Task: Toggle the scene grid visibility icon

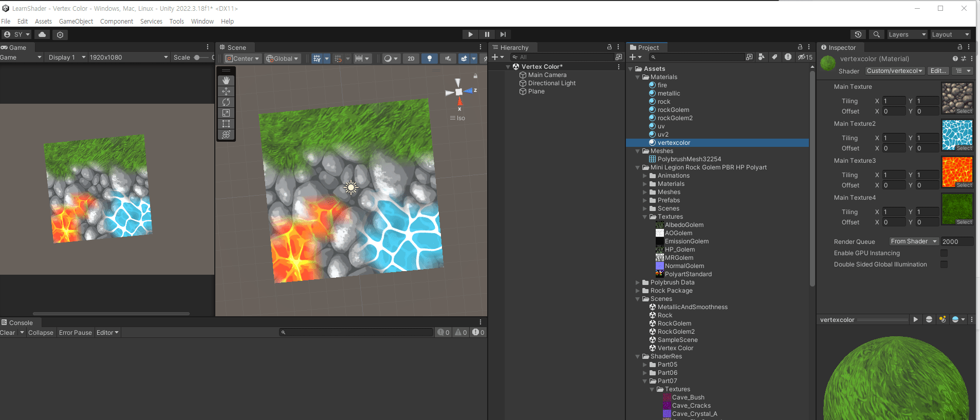Action: [317, 59]
